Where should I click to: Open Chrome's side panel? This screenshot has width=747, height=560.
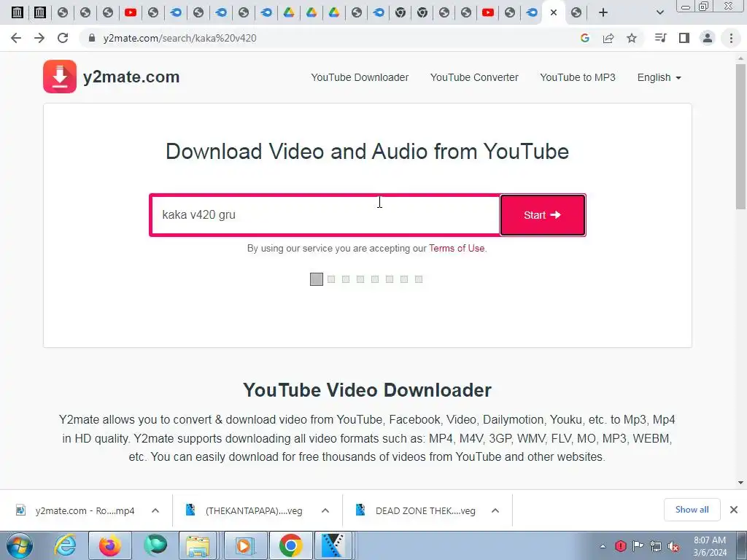tap(684, 38)
